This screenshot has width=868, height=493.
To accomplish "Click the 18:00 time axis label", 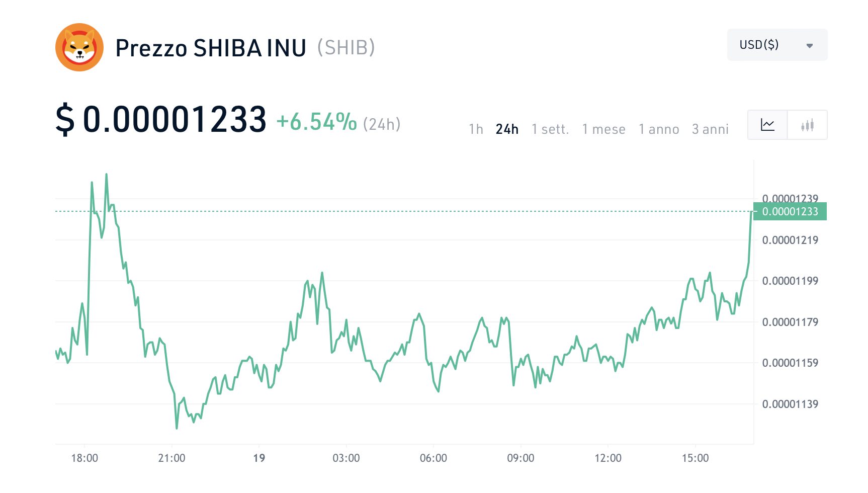I will (x=84, y=458).
